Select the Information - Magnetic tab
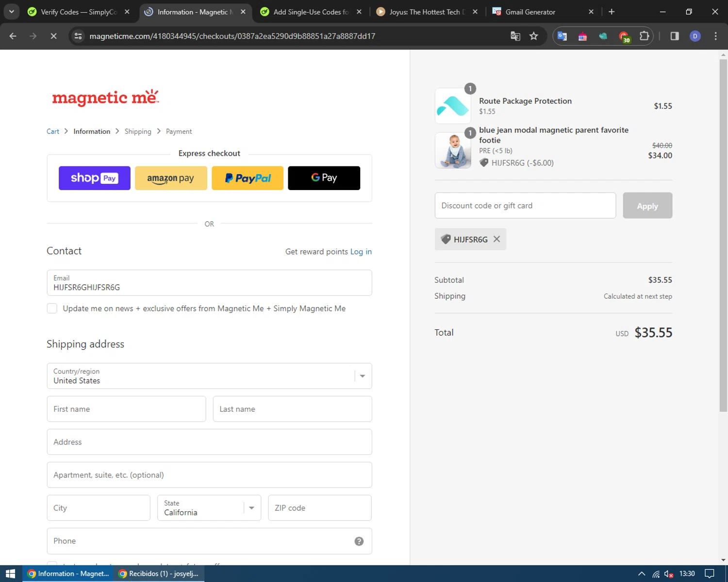 point(195,12)
